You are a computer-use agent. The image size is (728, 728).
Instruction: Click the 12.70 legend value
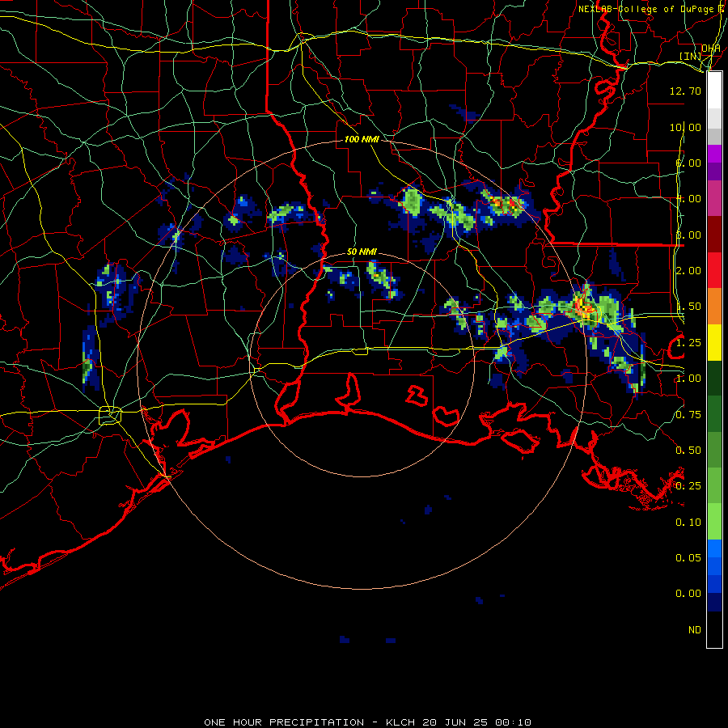point(685,91)
